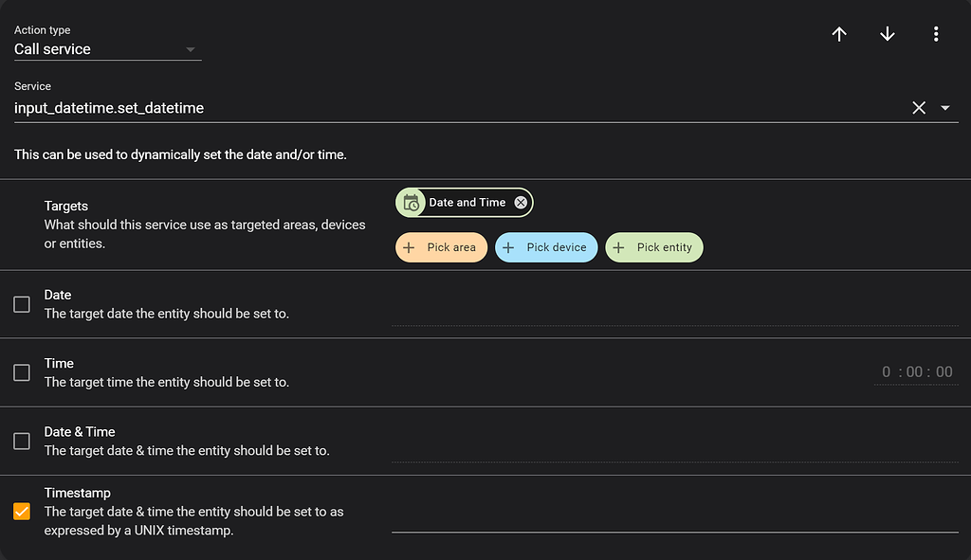Image resolution: width=971 pixels, height=560 pixels.
Task: Move action up with up arrow
Action: click(x=839, y=34)
